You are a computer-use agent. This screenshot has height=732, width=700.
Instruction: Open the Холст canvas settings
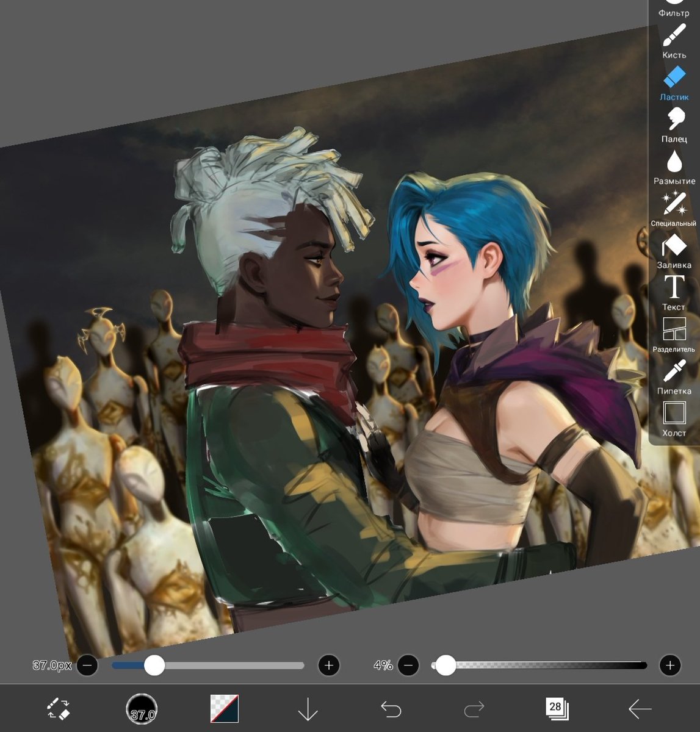click(673, 416)
